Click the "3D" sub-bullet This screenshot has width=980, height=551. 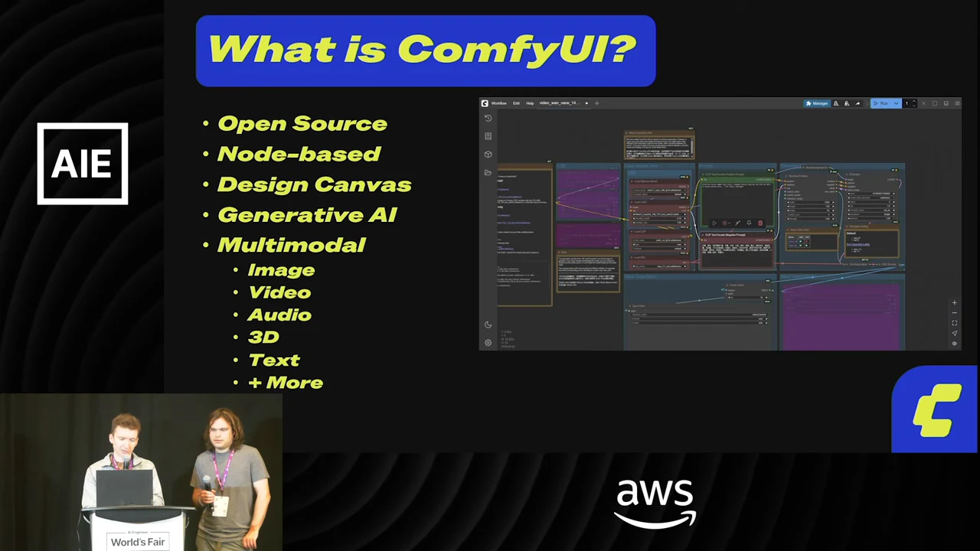pyautogui.click(x=263, y=337)
